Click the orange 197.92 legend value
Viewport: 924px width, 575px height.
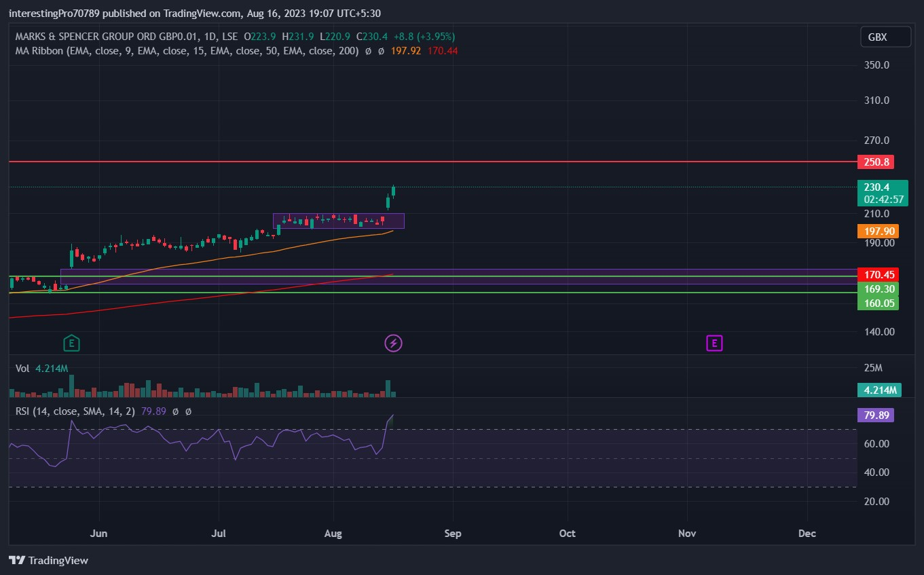(x=407, y=50)
